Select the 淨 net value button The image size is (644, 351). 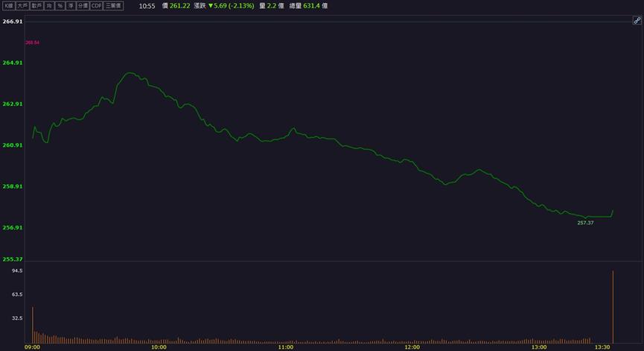[71, 6]
